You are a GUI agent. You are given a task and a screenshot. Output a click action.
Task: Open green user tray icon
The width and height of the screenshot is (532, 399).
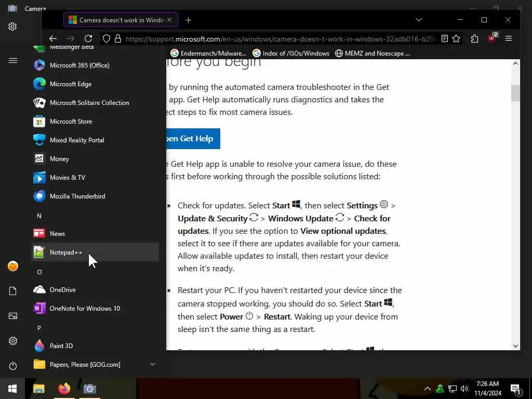pos(440,389)
